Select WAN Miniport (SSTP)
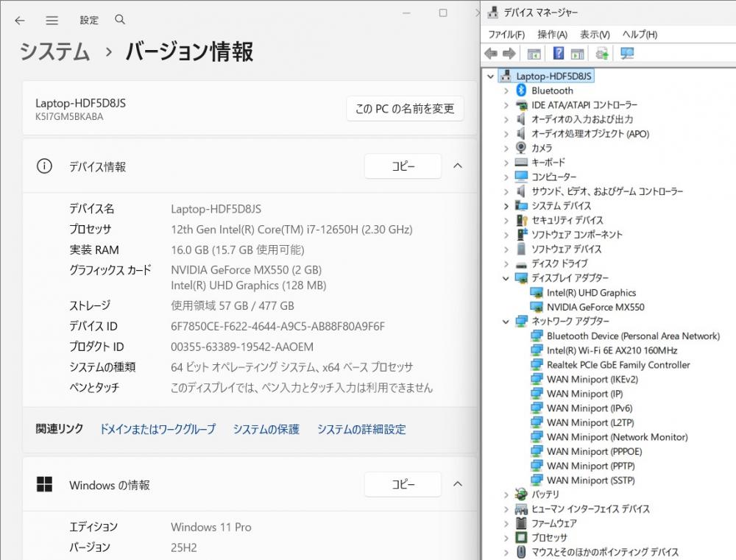736x560 pixels. tap(590, 481)
